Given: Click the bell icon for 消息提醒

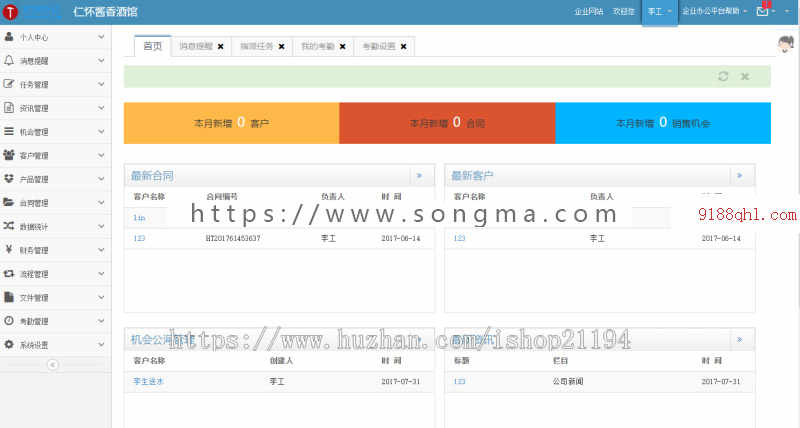Looking at the screenshot, I should pos(9,60).
